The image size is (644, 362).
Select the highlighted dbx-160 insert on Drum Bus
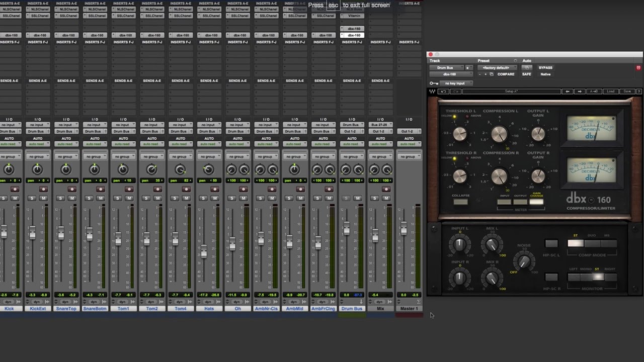point(351,35)
